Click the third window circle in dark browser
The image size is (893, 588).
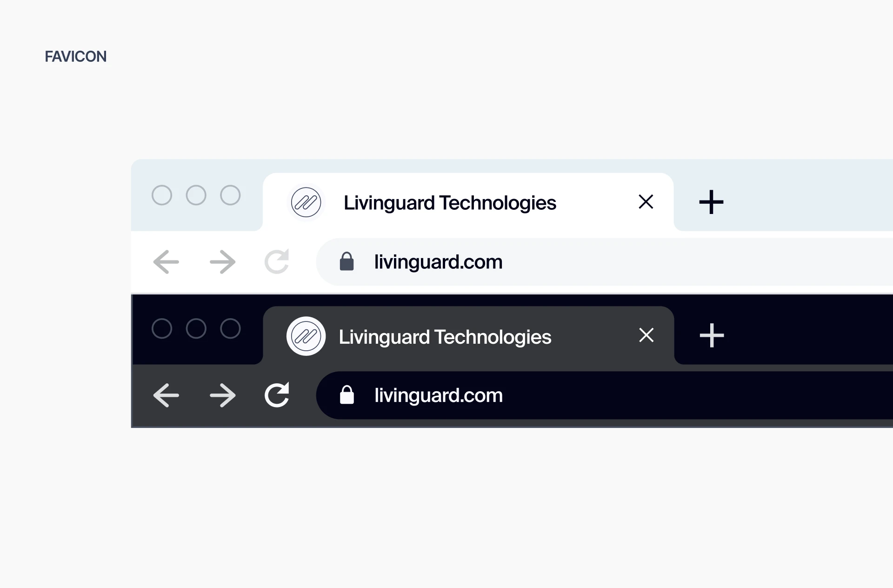point(230,328)
